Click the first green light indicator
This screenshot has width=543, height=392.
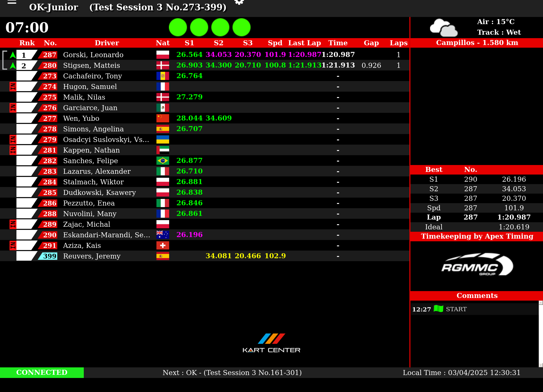(178, 27)
